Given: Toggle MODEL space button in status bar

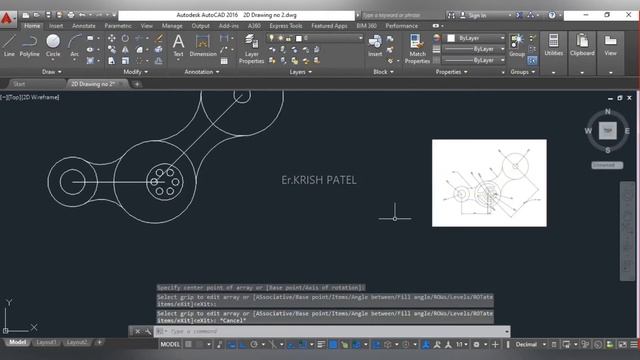Looking at the screenshot, I should [x=170, y=344].
